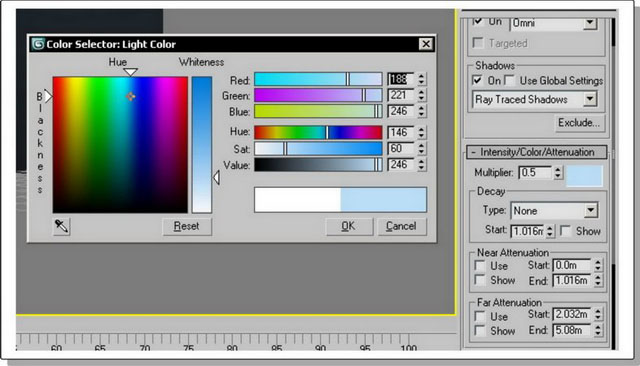
Task: Click the Whiteness vertical gradient strip
Action: pyautogui.click(x=202, y=144)
